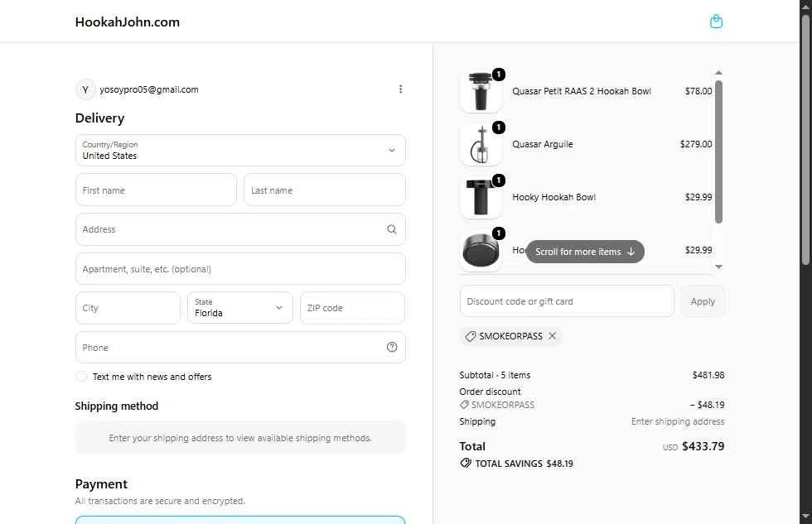Focus the ZIP code field
This screenshot has width=812, height=524.
(x=352, y=308)
